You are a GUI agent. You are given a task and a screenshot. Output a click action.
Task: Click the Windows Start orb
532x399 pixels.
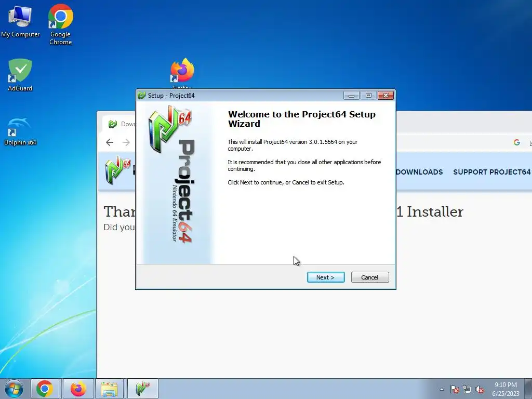(14, 389)
